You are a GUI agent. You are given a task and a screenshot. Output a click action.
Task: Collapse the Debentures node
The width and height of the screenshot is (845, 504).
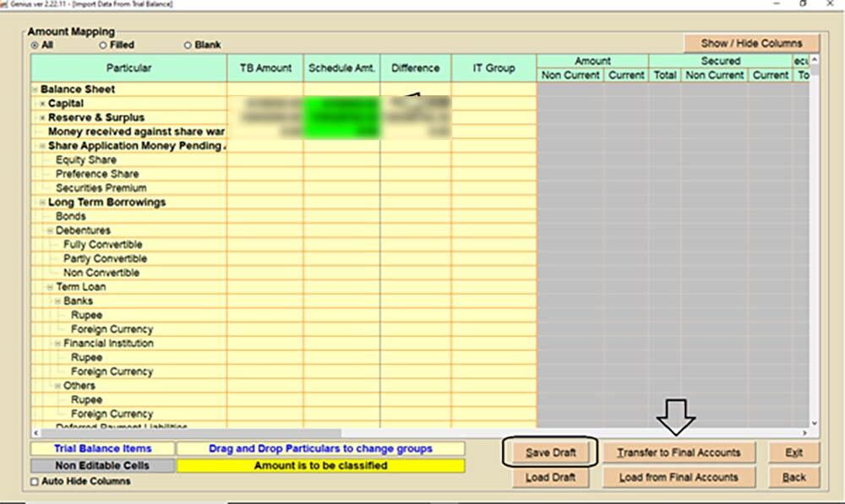tap(50, 230)
